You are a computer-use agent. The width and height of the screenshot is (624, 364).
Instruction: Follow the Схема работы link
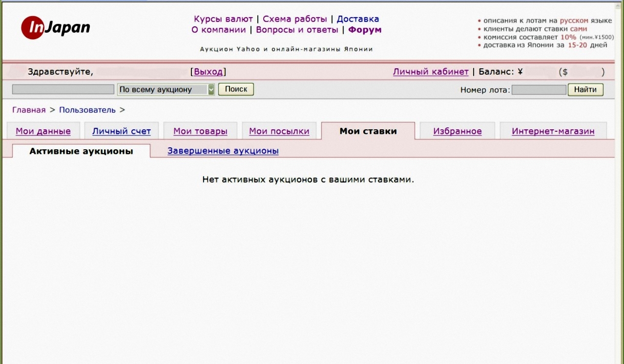(294, 19)
